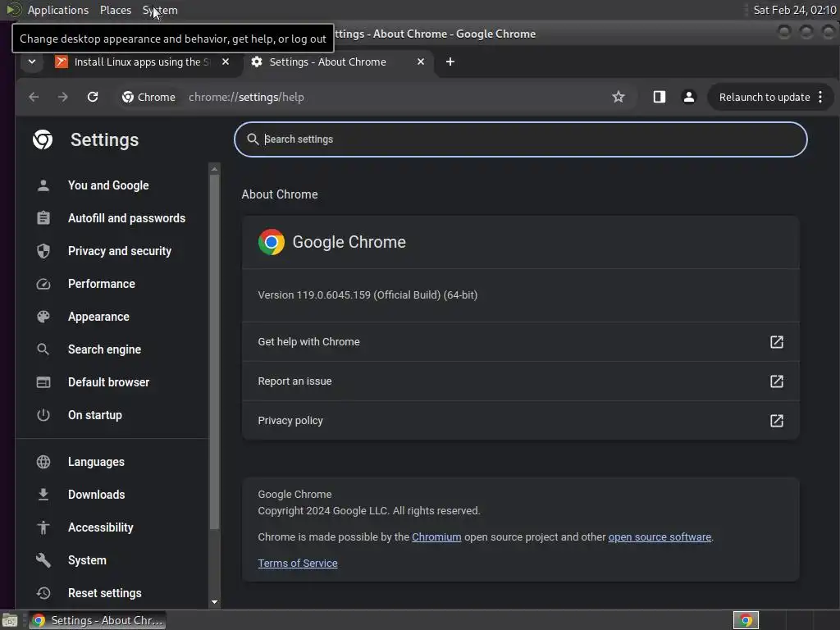This screenshot has height=630, width=840.
Task: Click the Chrome logo next to Settings title
Action: [43, 139]
